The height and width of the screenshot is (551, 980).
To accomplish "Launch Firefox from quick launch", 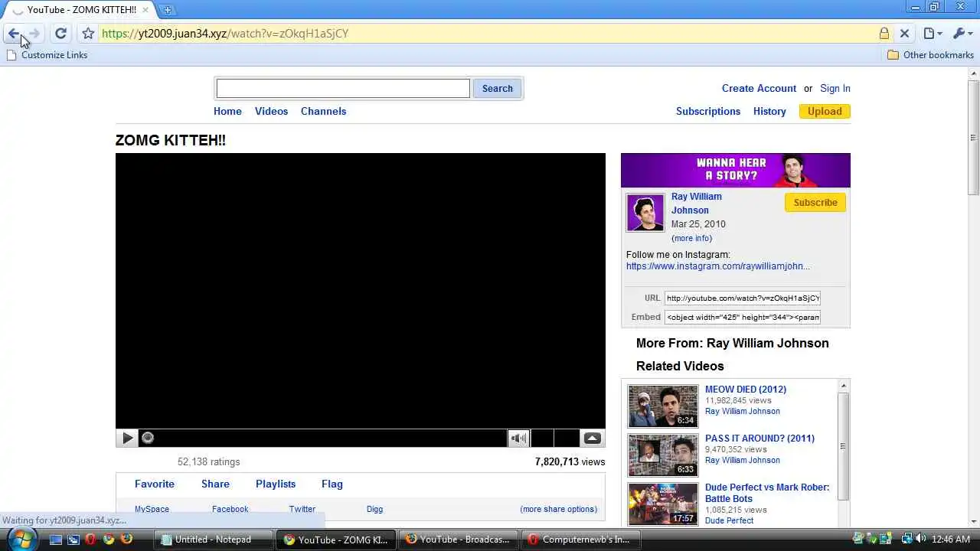I will click(x=126, y=540).
